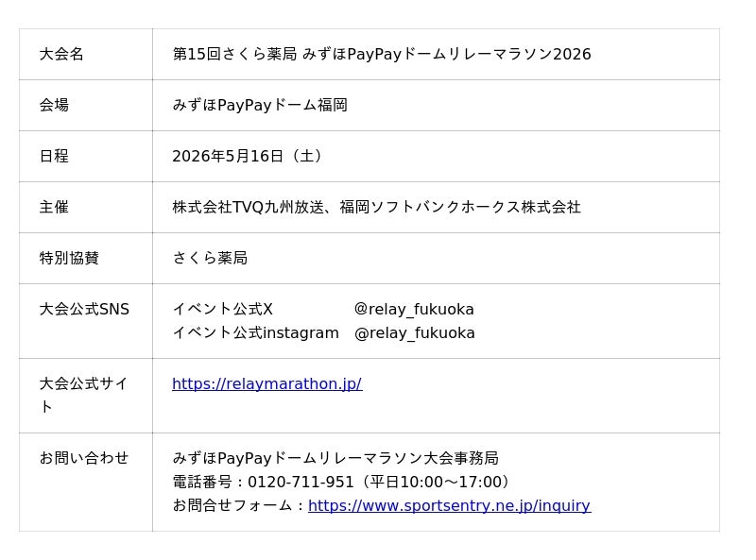Open the relaymarathon.jp official site link
The height and width of the screenshot is (560, 756).
266,383
